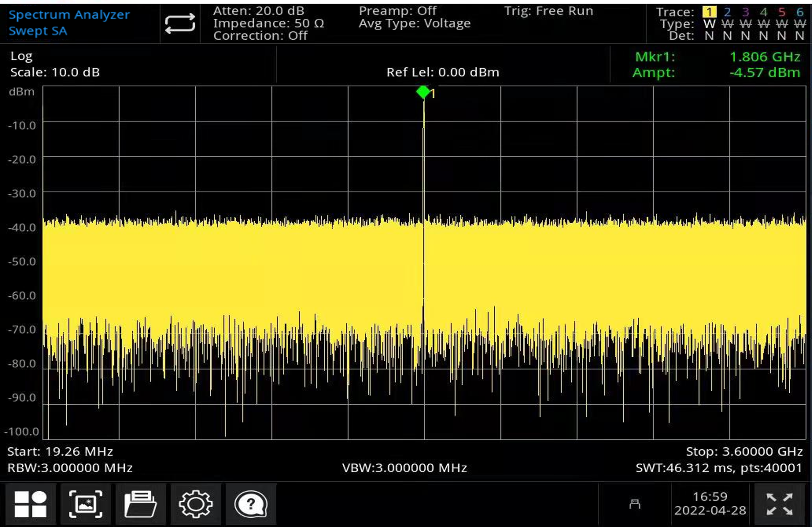Select the green marker 1 diamond
The height and width of the screenshot is (527, 812).
click(x=423, y=92)
